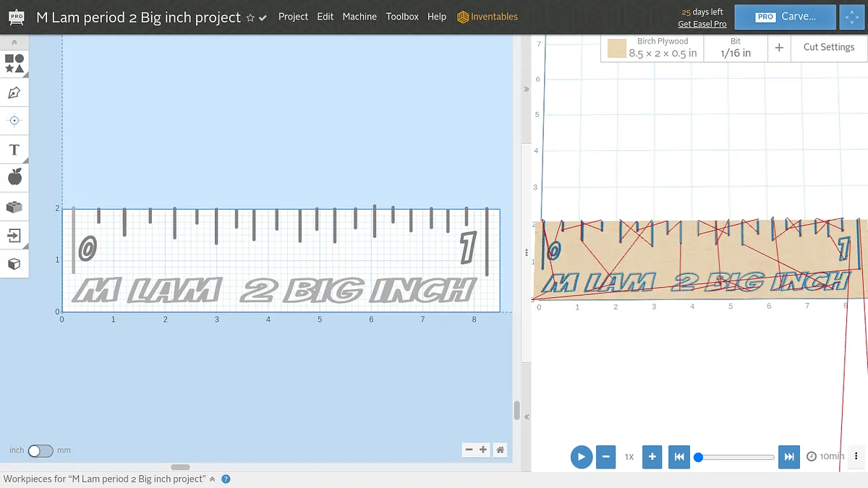
Task: Open the Apps brick icon
Action: 14,207
